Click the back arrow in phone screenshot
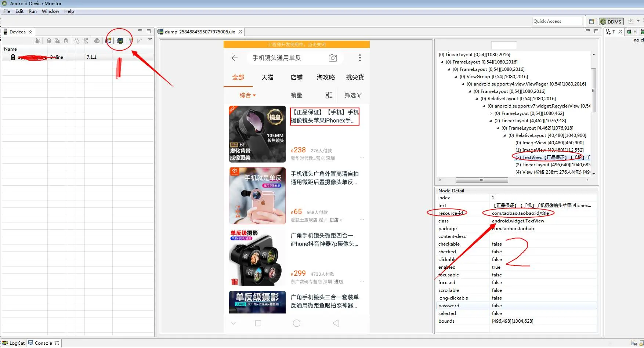Viewport: 644px width, 348px height. tap(235, 58)
